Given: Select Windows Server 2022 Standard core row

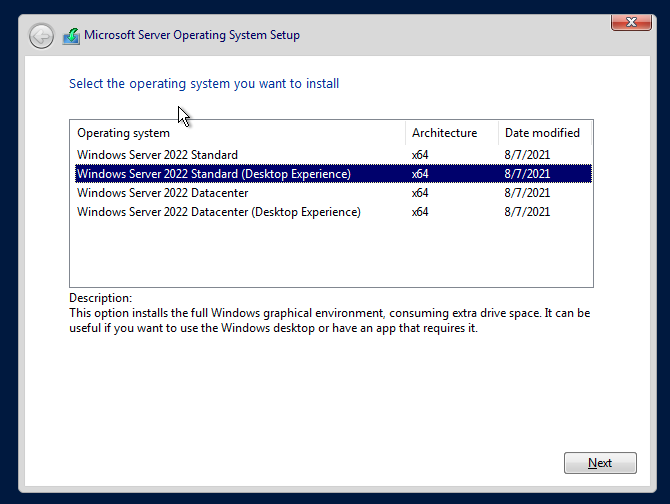Looking at the screenshot, I should (x=333, y=155).
